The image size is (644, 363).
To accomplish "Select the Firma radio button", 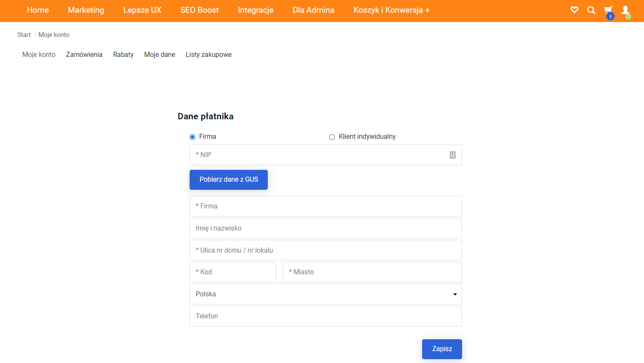I will point(193,137).
